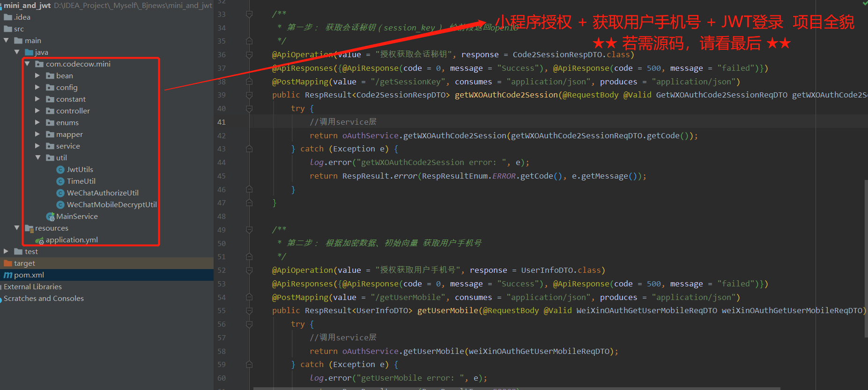The width and height of the screenshot is (868, 390).
Task: Click the WeChatMobileDecryptUtil class icon
Action: pyautogui.click(x=60, y=205)
